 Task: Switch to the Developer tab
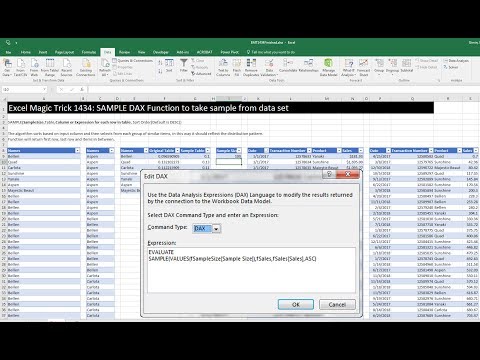[x=161, y=52]
